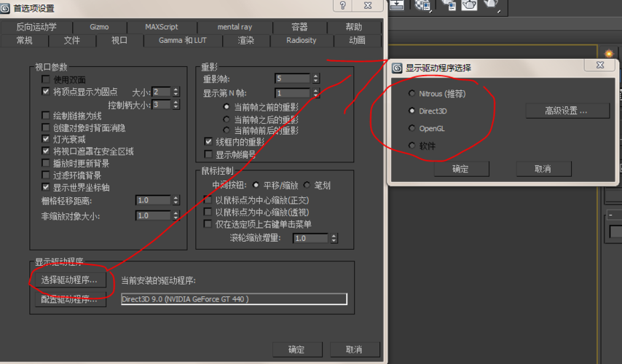The height and width of the screenshot is (364, 622).
Task: Enable 播放时更新背景
Action: click(46, 163)
